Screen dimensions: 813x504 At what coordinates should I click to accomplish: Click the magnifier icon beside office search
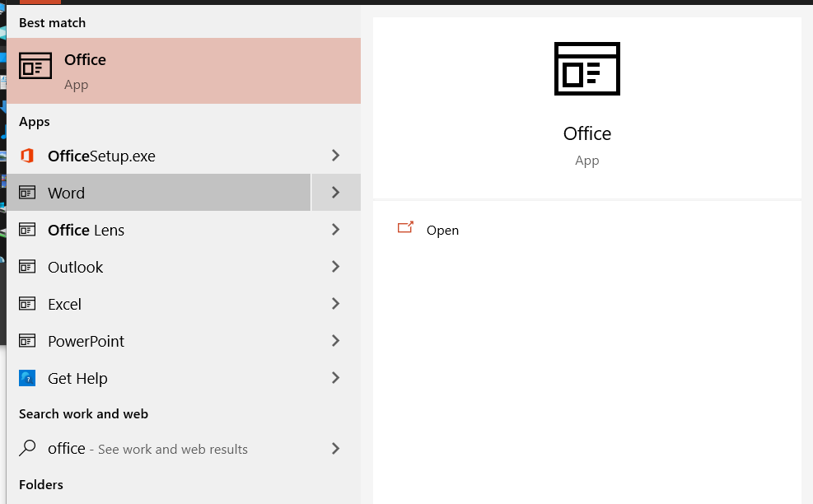(x=27, y=448)
